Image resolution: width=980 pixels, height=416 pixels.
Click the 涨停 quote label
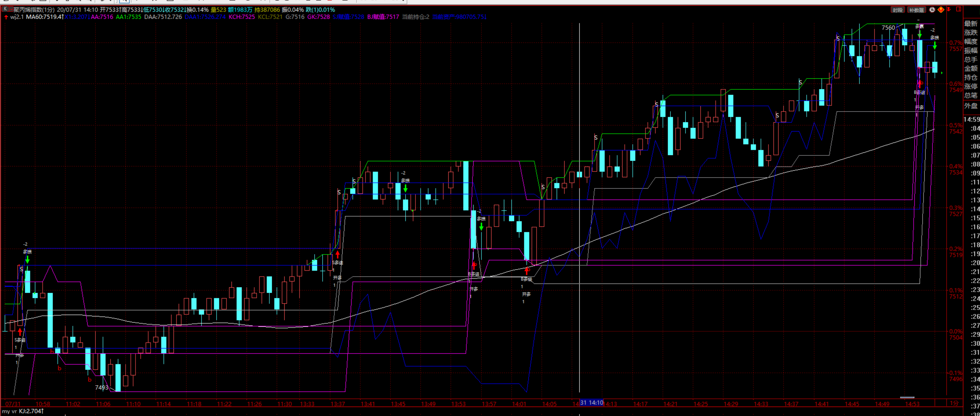(971, 86)
